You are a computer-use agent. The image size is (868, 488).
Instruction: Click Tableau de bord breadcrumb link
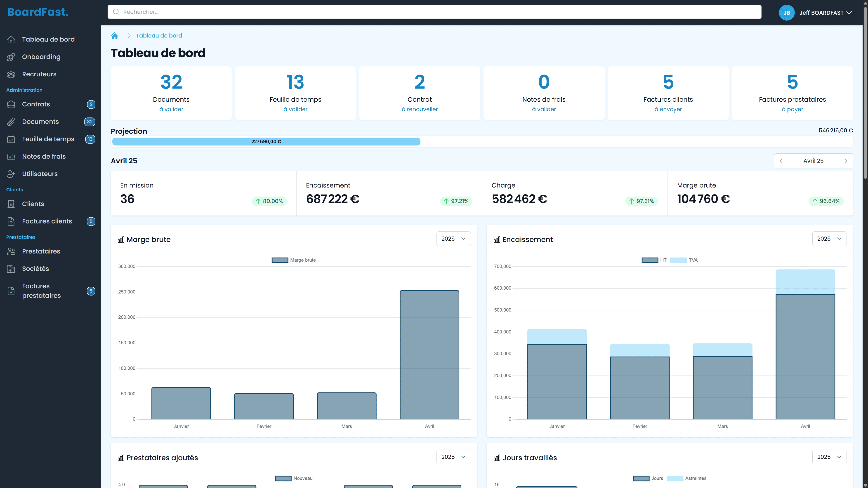click(159, 36)
